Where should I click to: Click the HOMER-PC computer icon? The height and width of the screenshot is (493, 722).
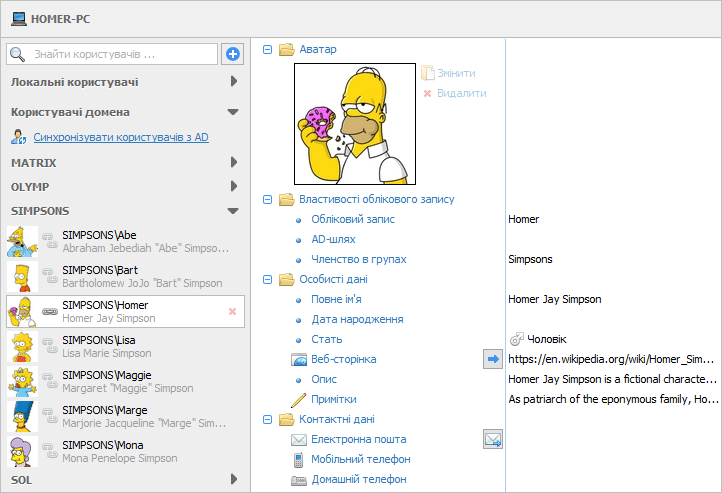coord(19,19)
